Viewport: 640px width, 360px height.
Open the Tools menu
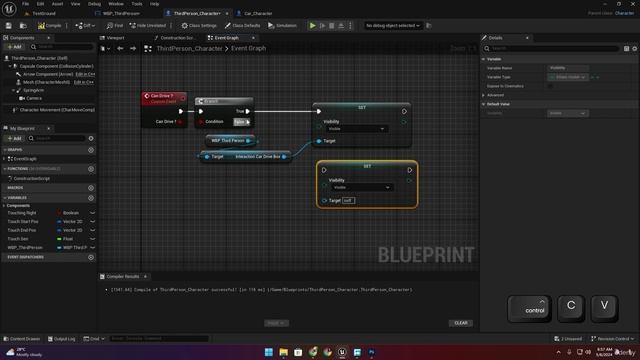pyautogui.click(x=137, y=4)
